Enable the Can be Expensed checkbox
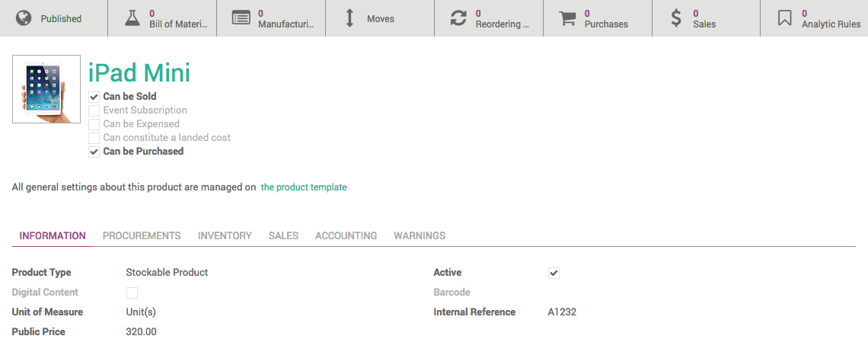868x355 pixels. click(x=94, y=124)
